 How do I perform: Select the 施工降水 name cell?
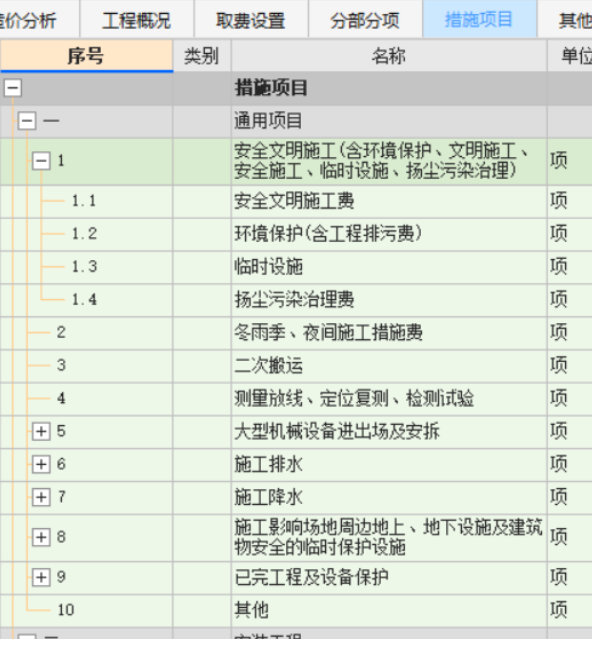[x=389, y=497]
